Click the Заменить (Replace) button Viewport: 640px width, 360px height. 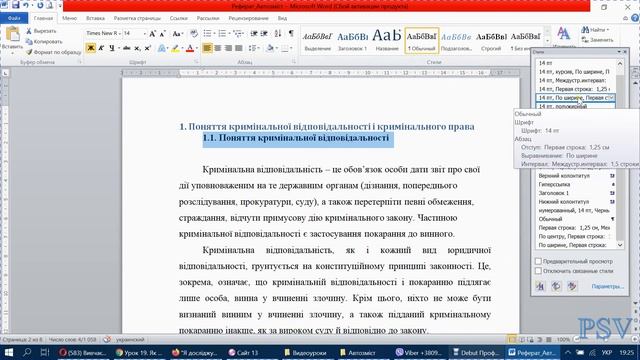598,40
